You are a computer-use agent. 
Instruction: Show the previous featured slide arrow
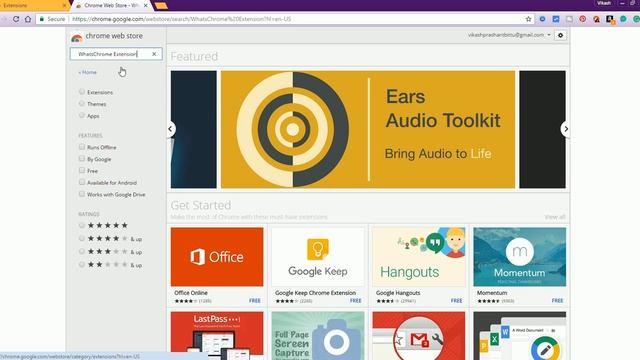pos(170,129)
